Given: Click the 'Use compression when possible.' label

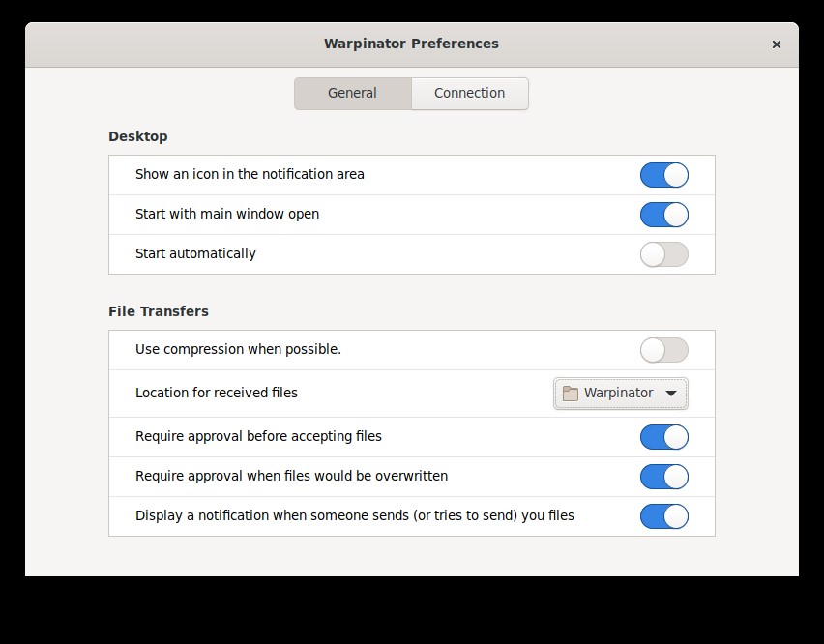Looking at the screenshot, I should point(239,349).
